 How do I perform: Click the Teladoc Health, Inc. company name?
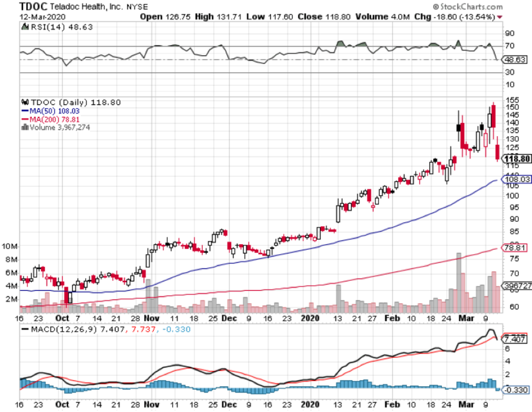pos(86,7)
